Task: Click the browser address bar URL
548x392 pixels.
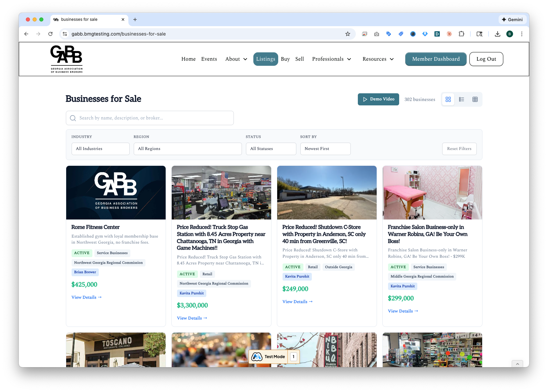Action: [119, 34]
